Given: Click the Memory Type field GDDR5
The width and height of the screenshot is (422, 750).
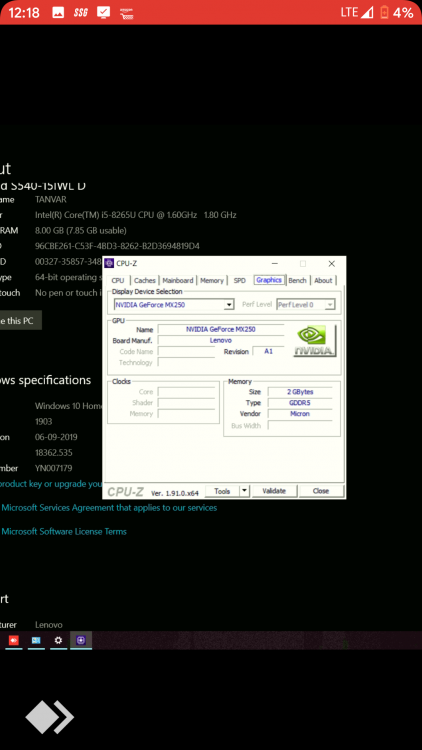Looking at the screenshot, I should coord(300,403).
